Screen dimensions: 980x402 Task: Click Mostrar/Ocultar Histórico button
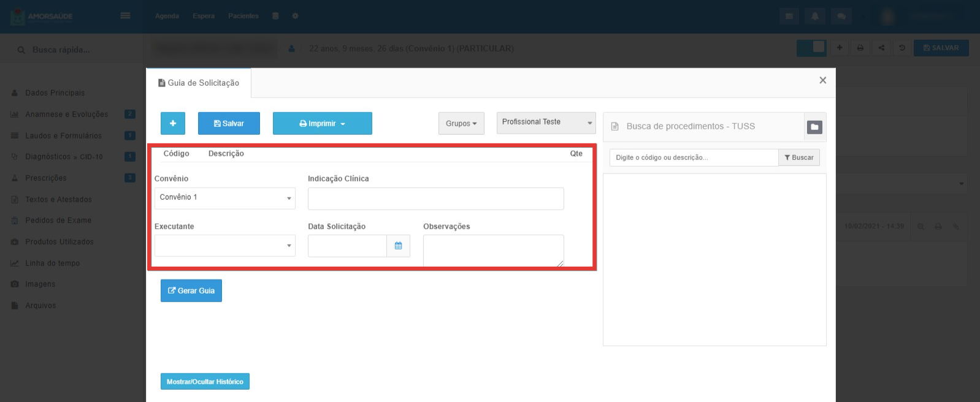tap(205, 381)
